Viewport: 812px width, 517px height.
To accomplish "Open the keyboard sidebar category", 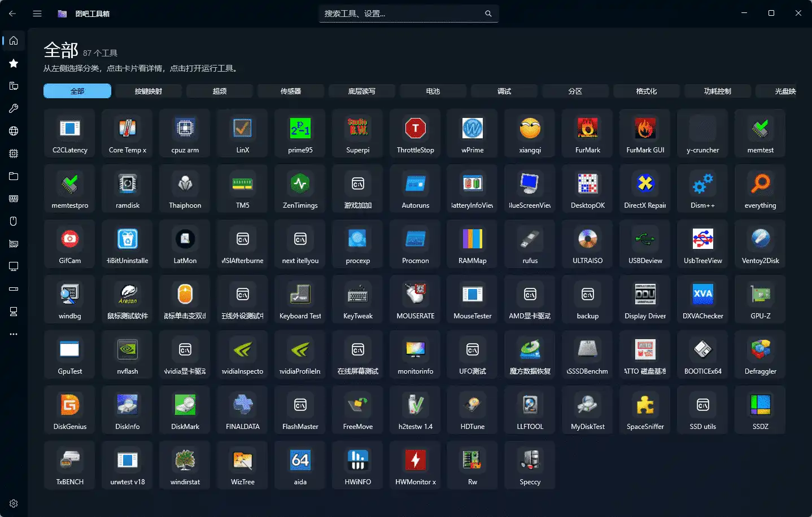I will click(x=14, y=199).
